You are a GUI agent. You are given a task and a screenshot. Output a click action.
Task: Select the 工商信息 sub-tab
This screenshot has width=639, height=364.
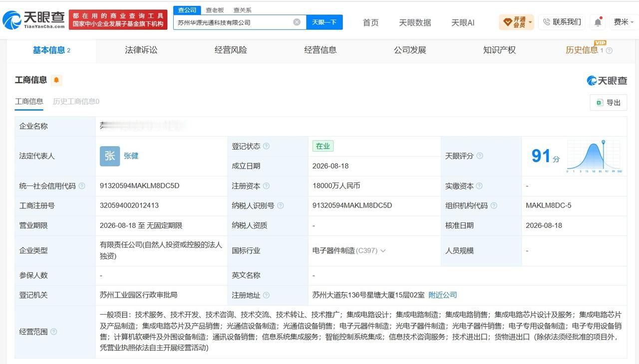click(29, 101)
